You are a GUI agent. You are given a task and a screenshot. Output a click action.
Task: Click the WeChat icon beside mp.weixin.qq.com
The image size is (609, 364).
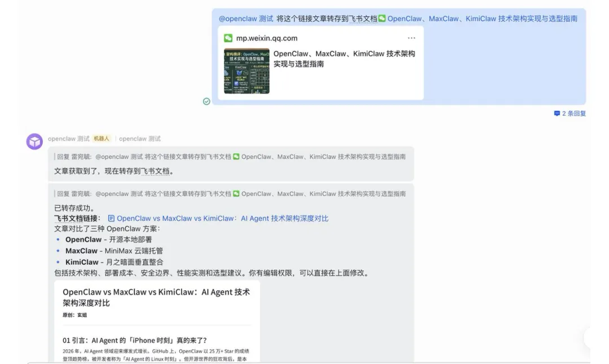click(x=228, y=38)
